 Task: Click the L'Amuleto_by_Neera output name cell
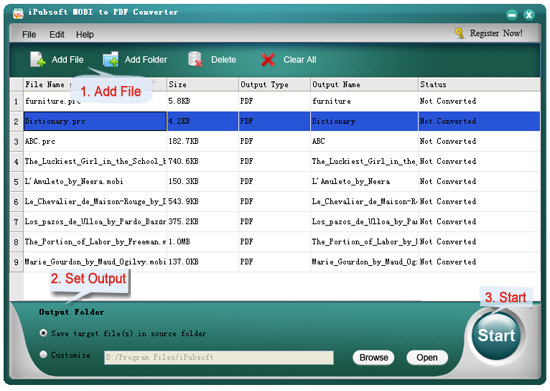(x=364, y=182)
